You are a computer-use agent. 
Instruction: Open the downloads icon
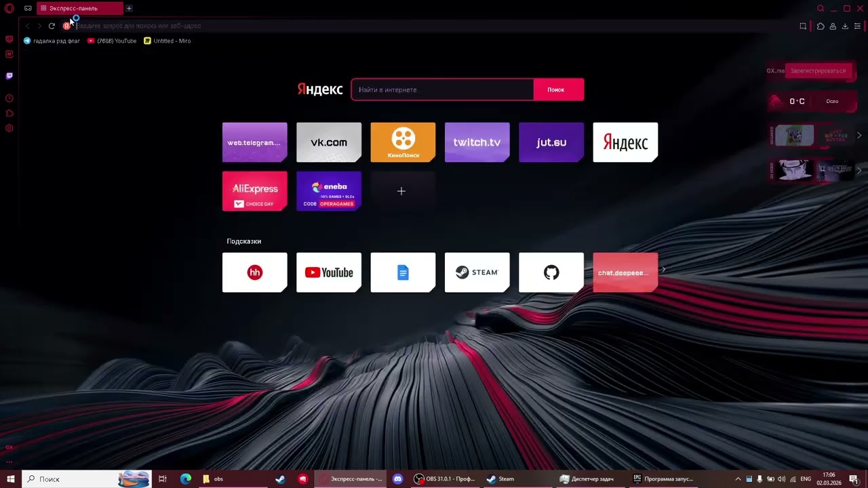[x=845, y=26]
